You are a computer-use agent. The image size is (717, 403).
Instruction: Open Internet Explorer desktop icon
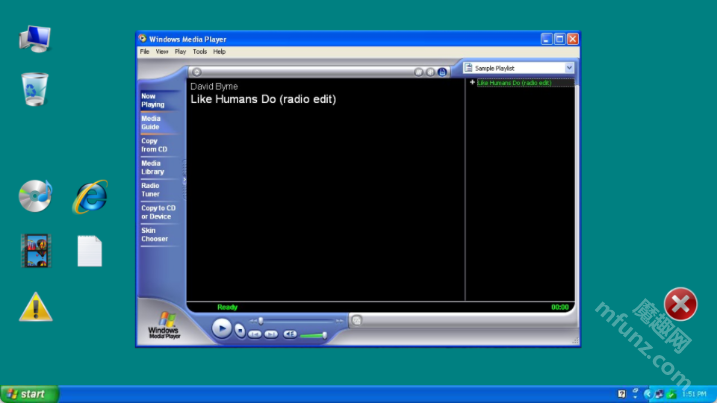tap(90, 196)
